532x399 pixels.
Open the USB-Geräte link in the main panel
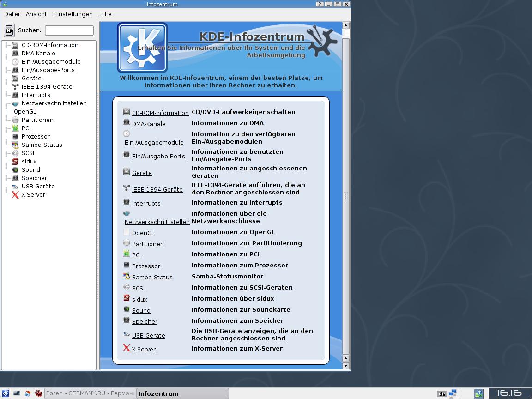(148, 336)
